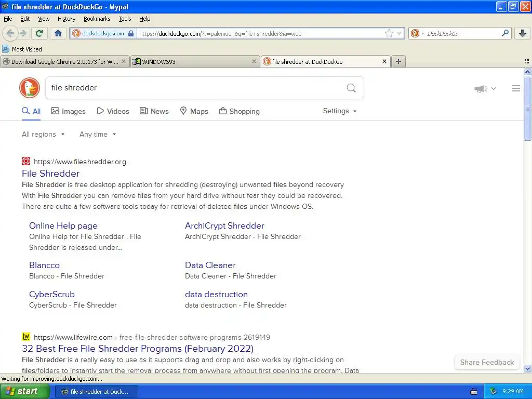532x399 pixels.
Task: Open the data destruction sitelink
Action: (217, 294)
